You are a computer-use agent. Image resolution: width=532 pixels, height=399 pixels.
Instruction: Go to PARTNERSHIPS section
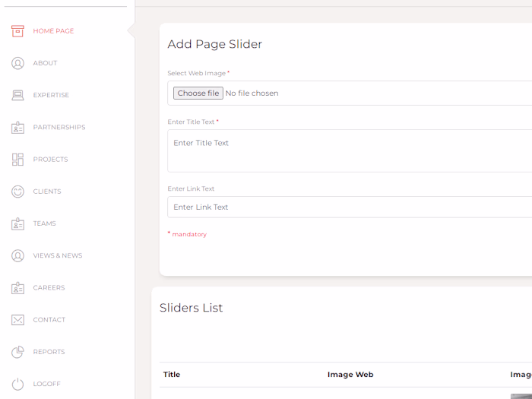coord(59,127)
